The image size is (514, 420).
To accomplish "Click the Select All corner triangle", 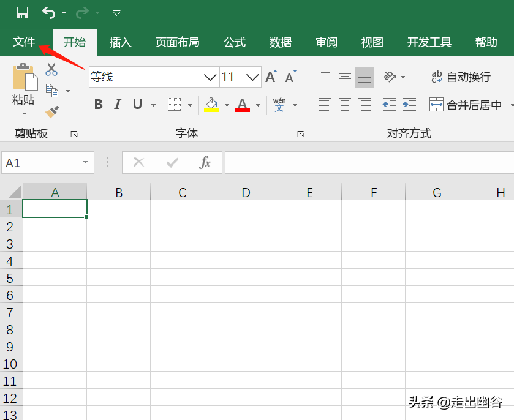I will [15, 192].
